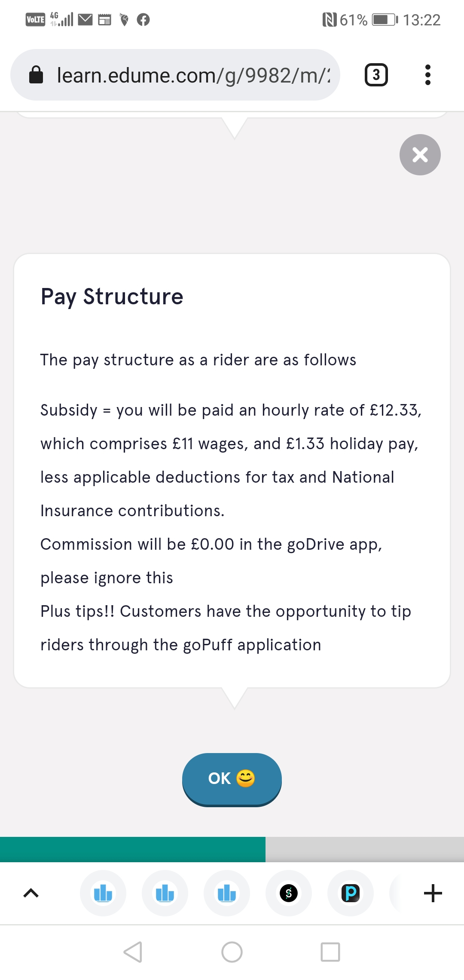
Task: Expand tab group with up chevron
Action: (31, 893)
